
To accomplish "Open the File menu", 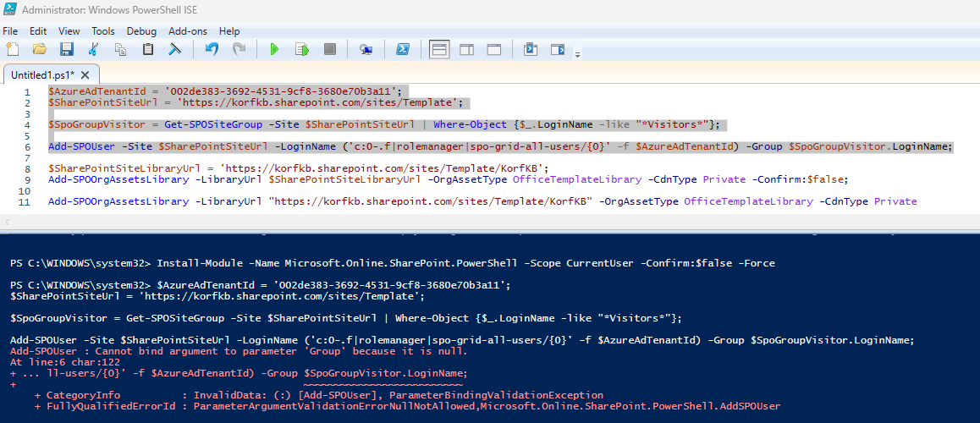I will click(11, 30).
